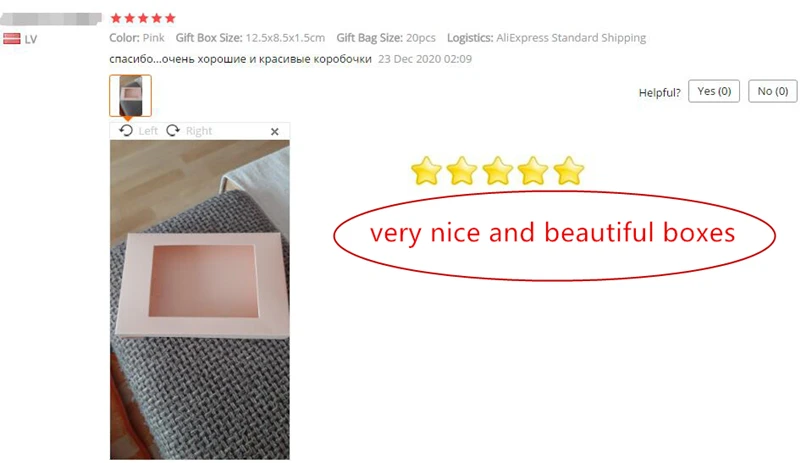Mark review helpful with Yes (0)
This screenshot has width=800, height=463.
click(714, 91)
